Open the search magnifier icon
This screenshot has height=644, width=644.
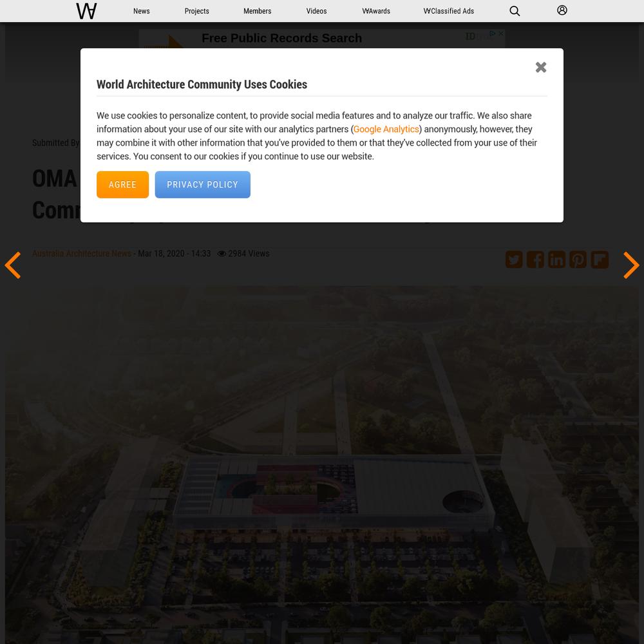tap(514, 11)
